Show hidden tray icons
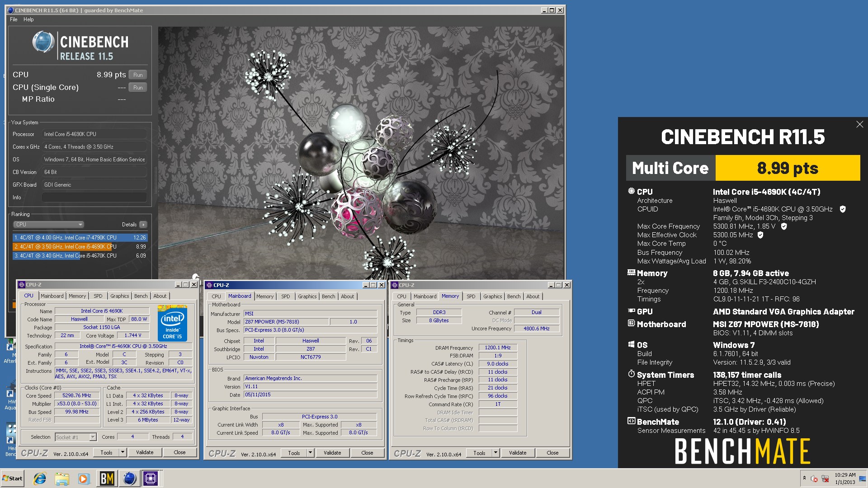Viewport: 868px width, 488px height. pyautogui.click(x=804, y=478)
